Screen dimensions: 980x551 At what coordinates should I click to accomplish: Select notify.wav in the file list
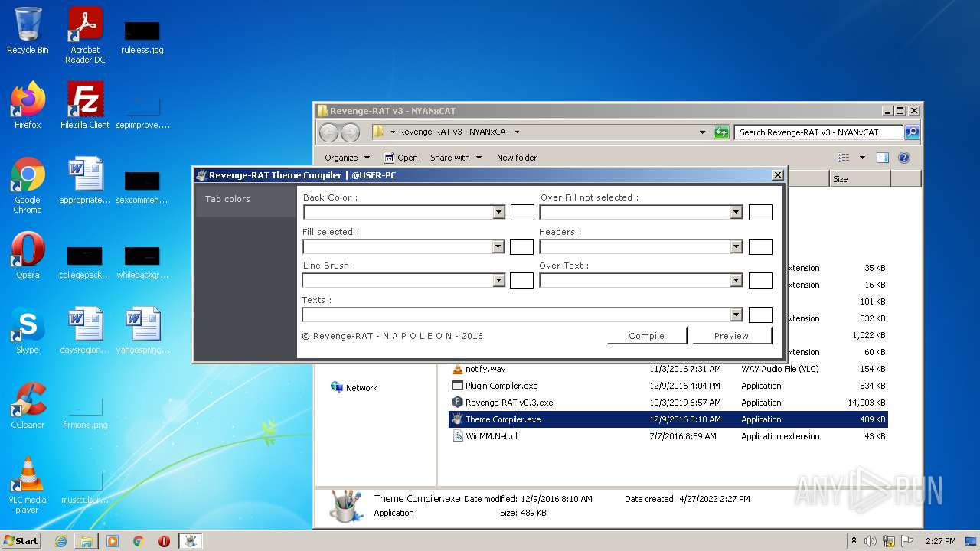pos(670,369)
